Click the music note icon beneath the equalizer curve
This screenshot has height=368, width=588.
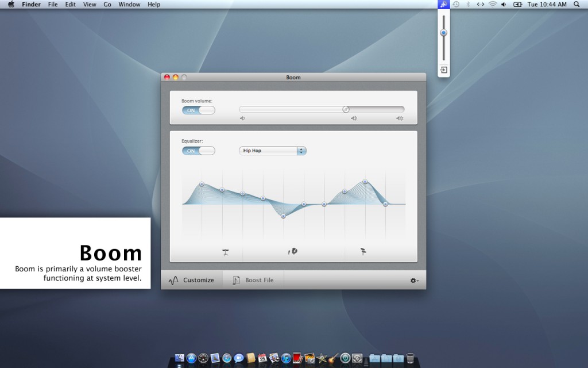point(293,251)
